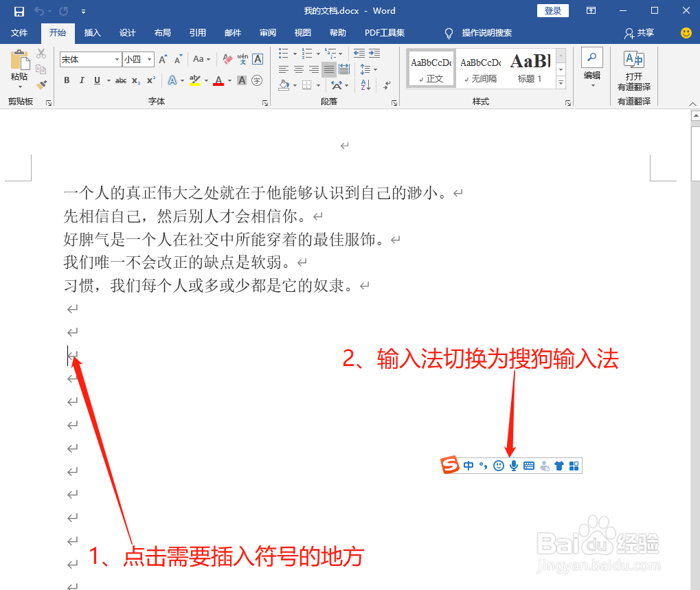
Task: Toggle character shading gray A
Action: pyautogui.click(x=242, y=80)
